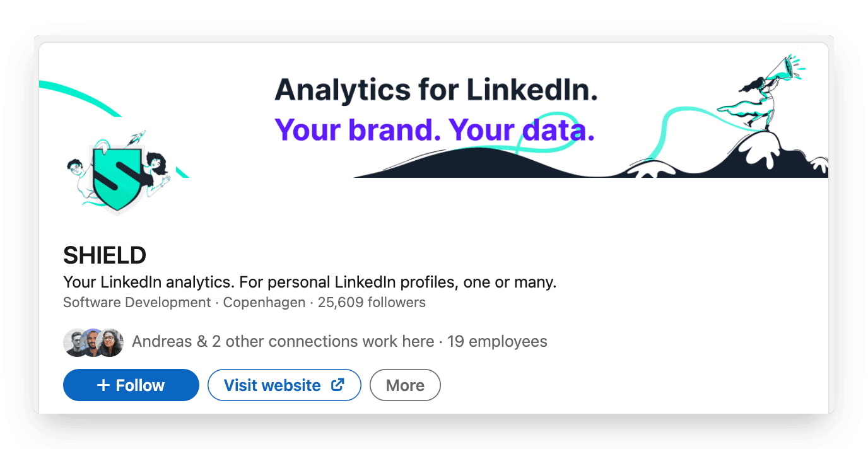Screen dimensions: 868x449
Task: Click the 25,609 followers count
Action: click(372, 303)
